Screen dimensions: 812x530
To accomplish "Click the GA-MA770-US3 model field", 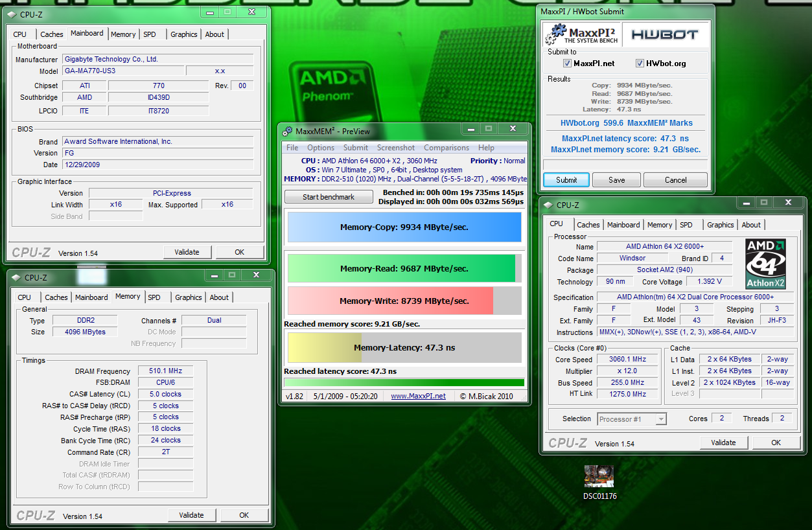I will 122,71.
